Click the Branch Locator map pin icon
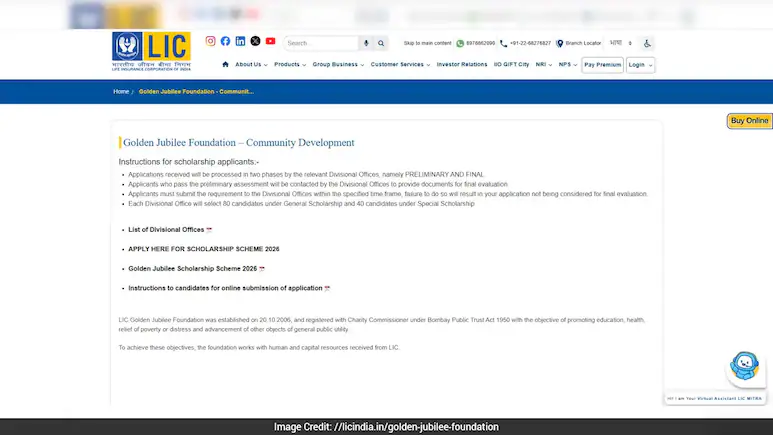Viewport: 773px width, 435px height. pos(560,43)
